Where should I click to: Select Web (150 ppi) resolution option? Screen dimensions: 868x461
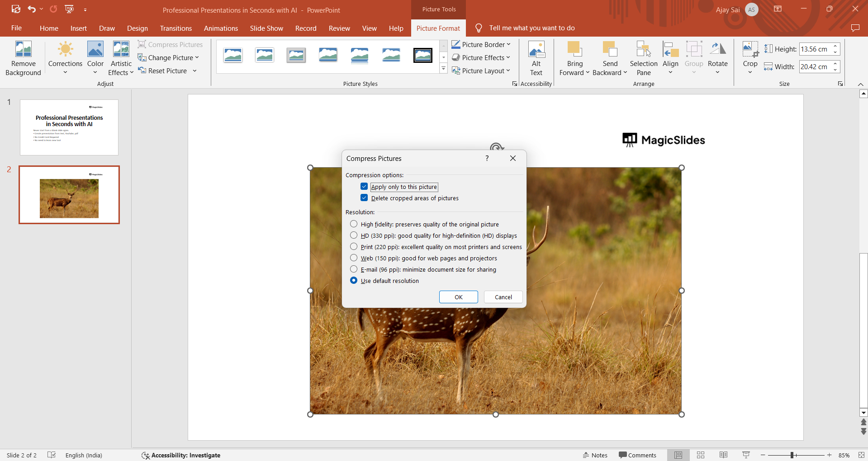click(354, 258)
